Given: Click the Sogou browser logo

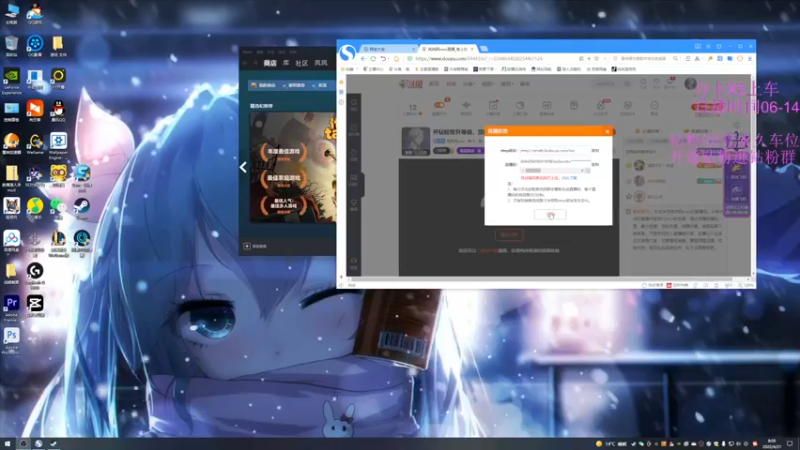Looking at the screenshot, I should click(347, 53).
